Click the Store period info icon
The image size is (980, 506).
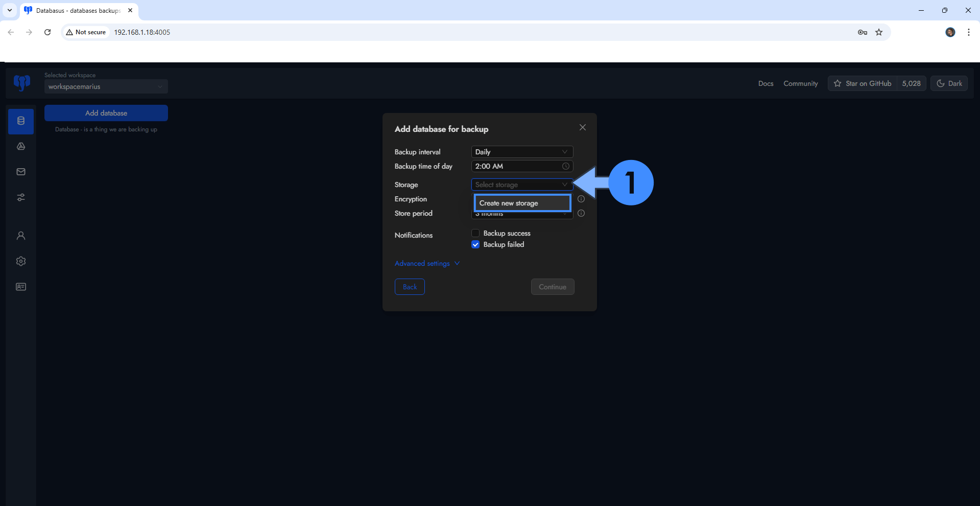(x=581, y=213)
